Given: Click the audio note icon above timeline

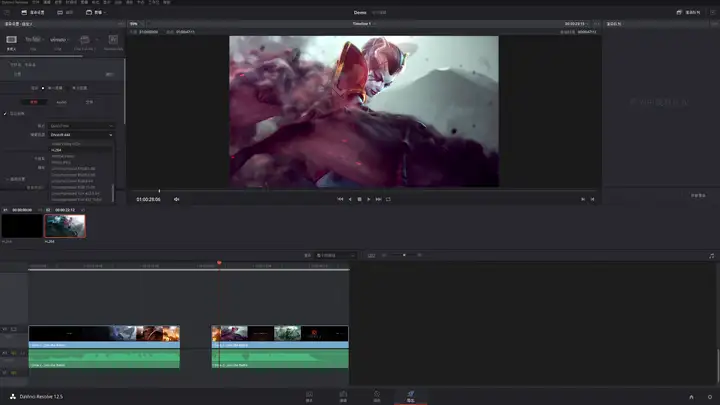Looking at the screenshot, I should [x=711, y=256].
